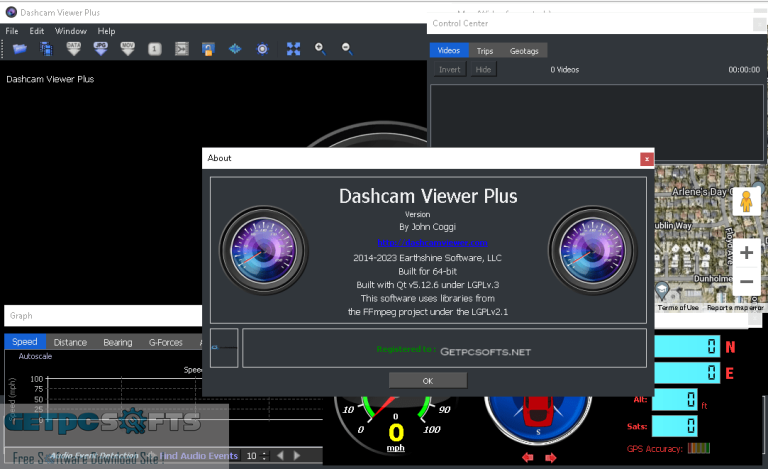Switch to the Trips tab
The height and width of the screenshot is (469, 768).
coord(485,50)
